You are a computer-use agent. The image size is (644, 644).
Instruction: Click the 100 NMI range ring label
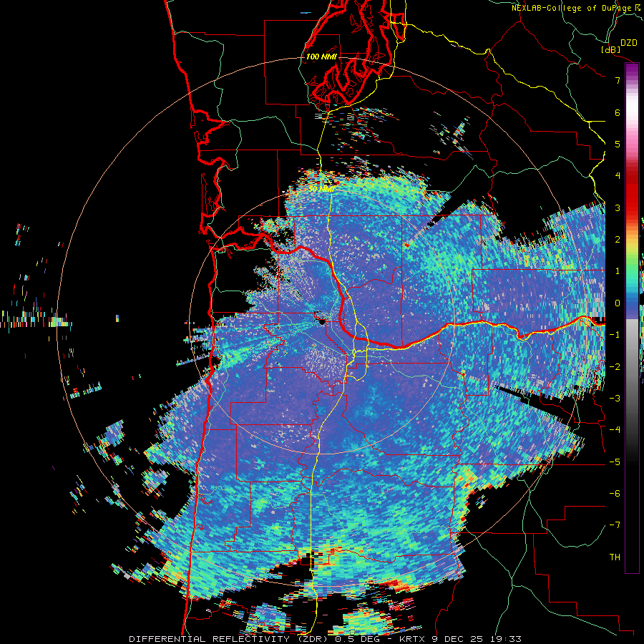[321, 57]
